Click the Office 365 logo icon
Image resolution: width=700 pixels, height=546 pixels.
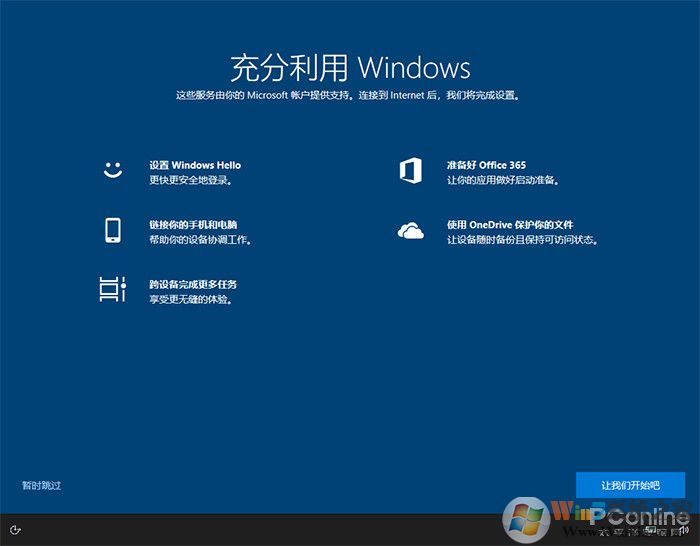pyautogui.click(x=411, y=170)
